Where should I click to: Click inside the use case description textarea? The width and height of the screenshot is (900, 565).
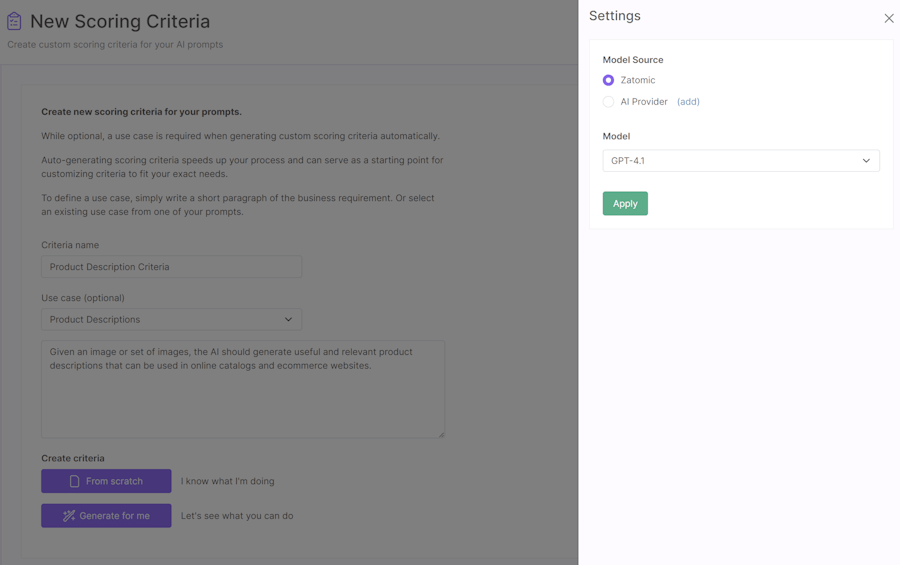243,389
